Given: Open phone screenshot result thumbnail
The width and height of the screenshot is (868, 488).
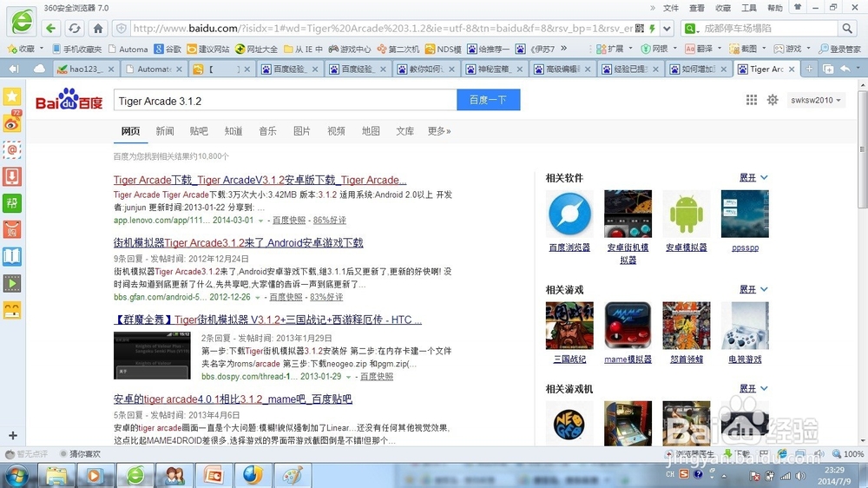Looking at the screenshot, I should pos(152,356).
